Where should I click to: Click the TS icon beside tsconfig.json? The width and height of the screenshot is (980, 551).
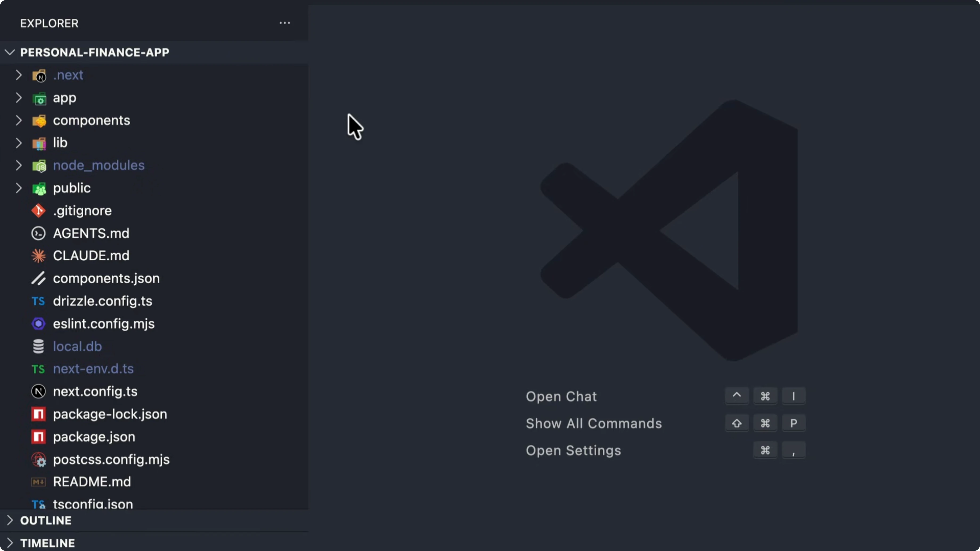click(38, 504)
